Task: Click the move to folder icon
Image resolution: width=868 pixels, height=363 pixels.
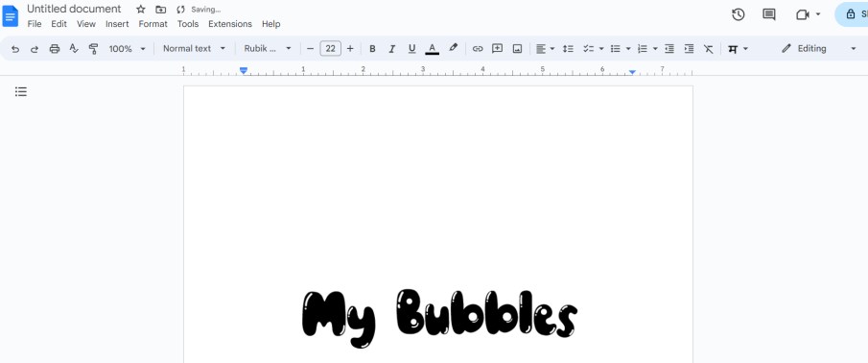Action: click(160, 10)
